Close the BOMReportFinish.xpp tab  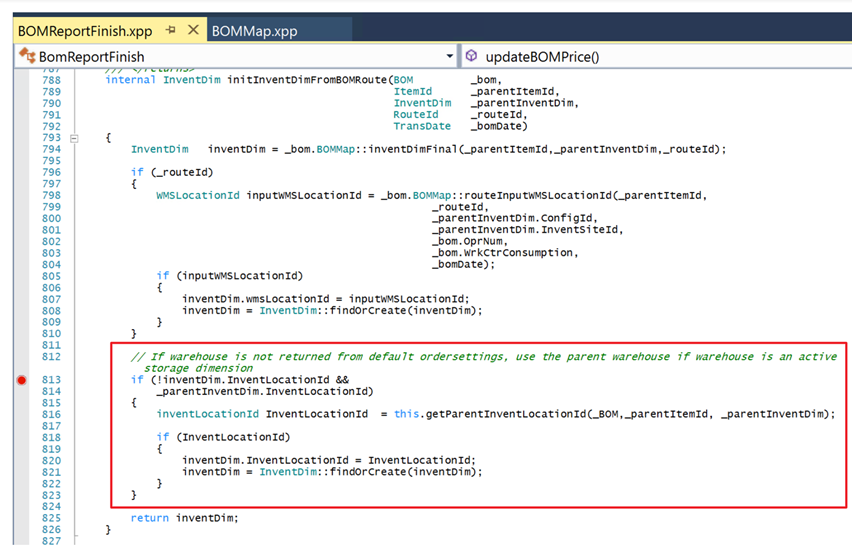coord(193,31)
